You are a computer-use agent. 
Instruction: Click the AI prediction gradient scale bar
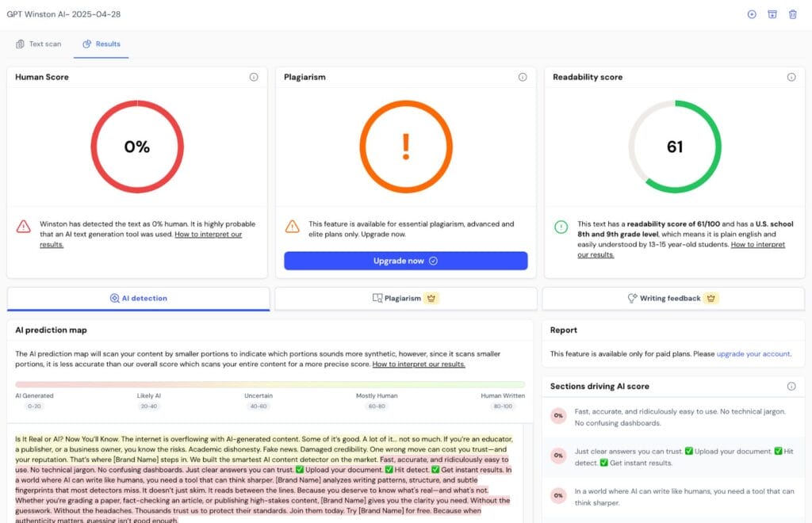point(270,384)
